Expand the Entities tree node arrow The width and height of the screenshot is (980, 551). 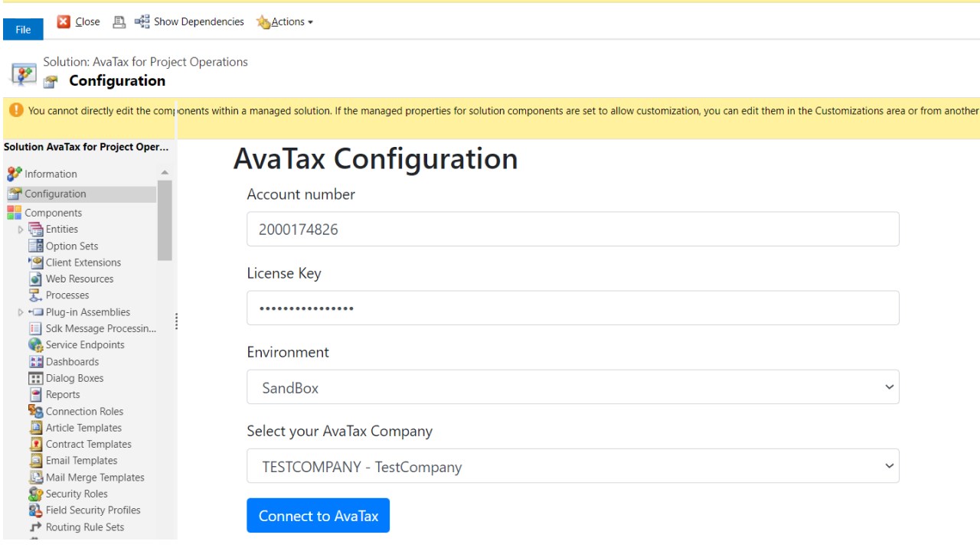[x=21, y=230]
